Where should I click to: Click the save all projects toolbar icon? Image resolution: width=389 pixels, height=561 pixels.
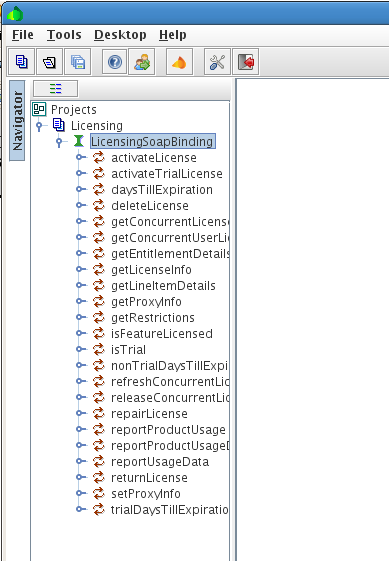[x=78, y=62]
